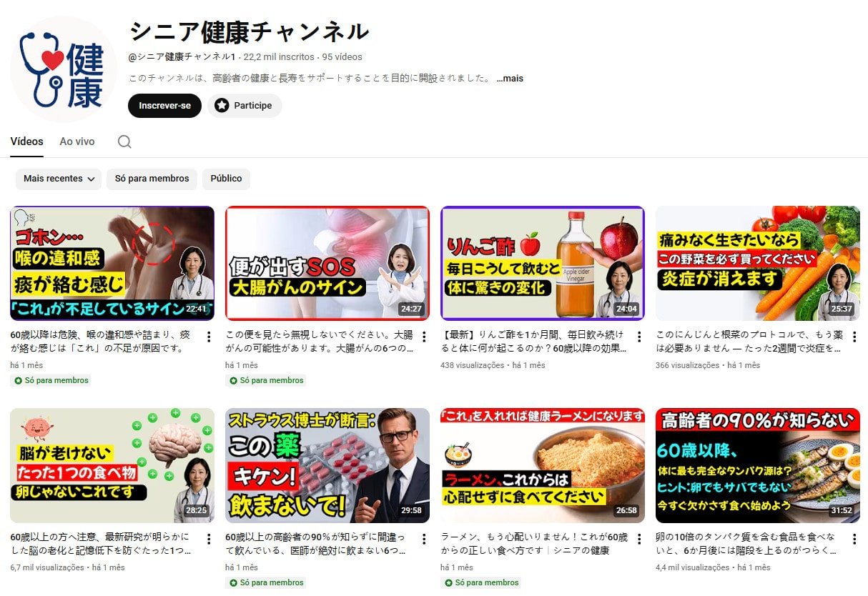Click the star icon on Participe button
868x596 pixels.
click(222, 106)
